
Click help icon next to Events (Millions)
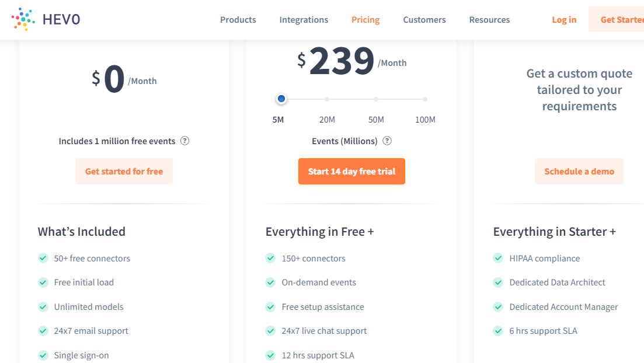pyautogui.click(x=387, y=141)
